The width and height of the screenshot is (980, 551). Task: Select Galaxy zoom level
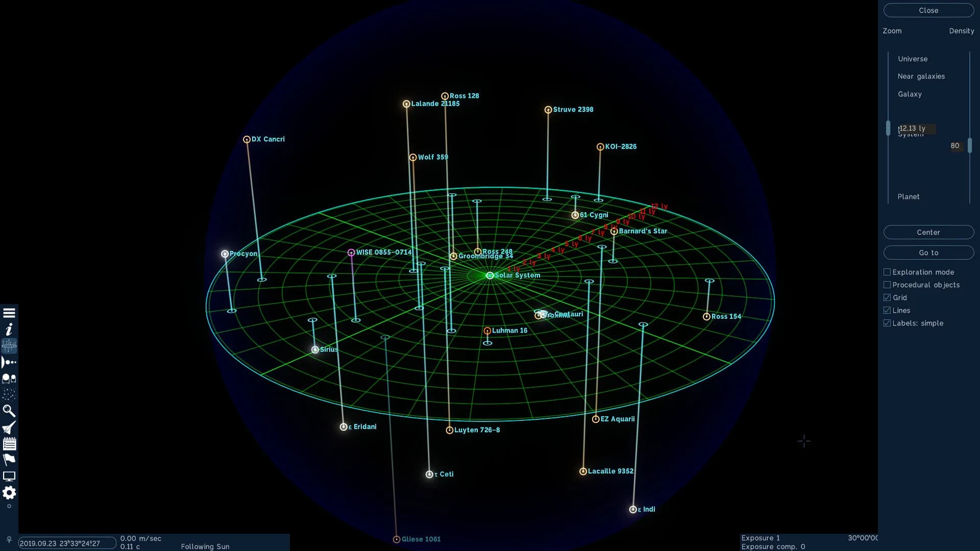(910, 94)
